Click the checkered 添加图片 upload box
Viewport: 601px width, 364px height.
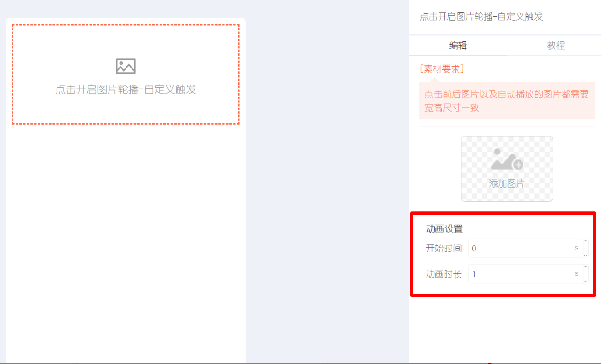click(x=507, y=169)
